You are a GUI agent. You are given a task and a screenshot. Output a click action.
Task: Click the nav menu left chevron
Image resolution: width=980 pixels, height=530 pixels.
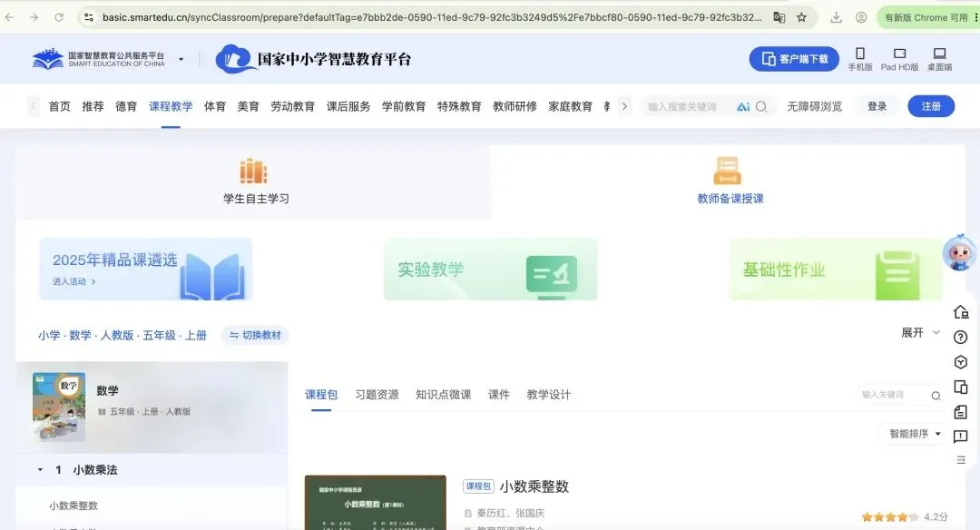pos(34,106)
